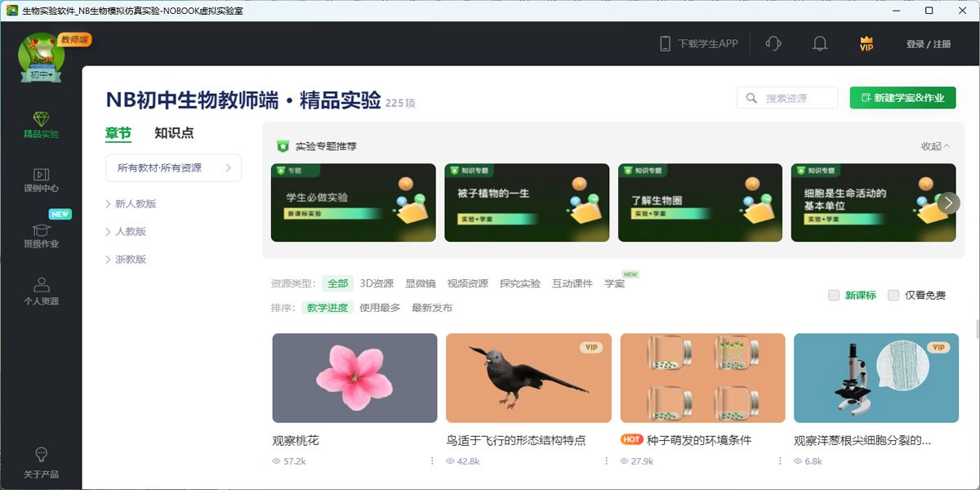980x490 pixels.
Task: Click the VIP crown icon
Action: [866, 44]
